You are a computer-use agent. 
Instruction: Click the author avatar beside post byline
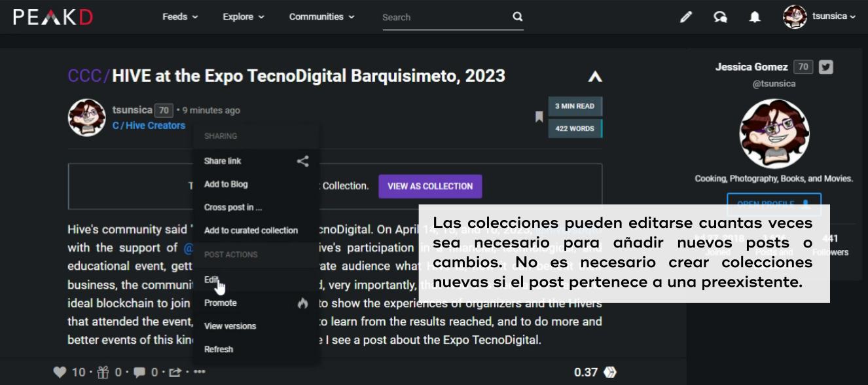[87, 118]
